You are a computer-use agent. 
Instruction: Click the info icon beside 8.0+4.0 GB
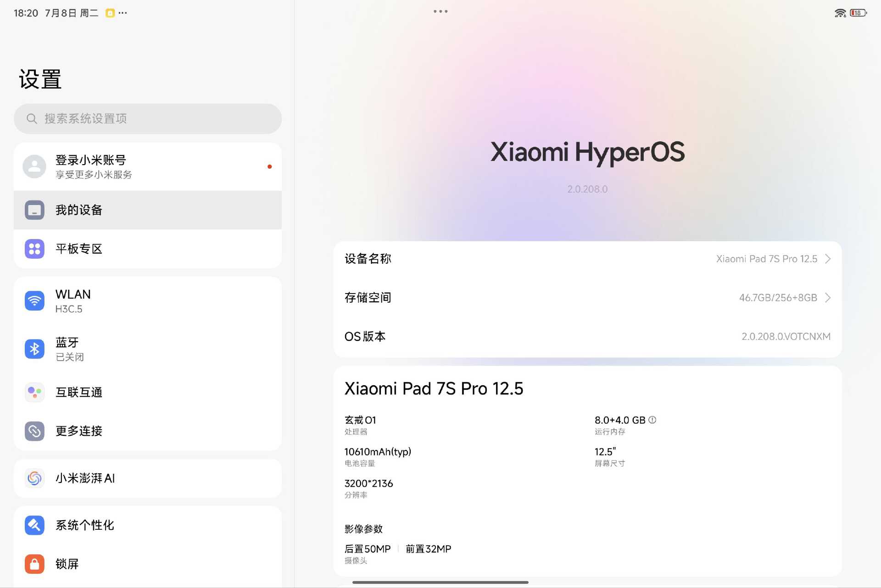tap(652, 420)
